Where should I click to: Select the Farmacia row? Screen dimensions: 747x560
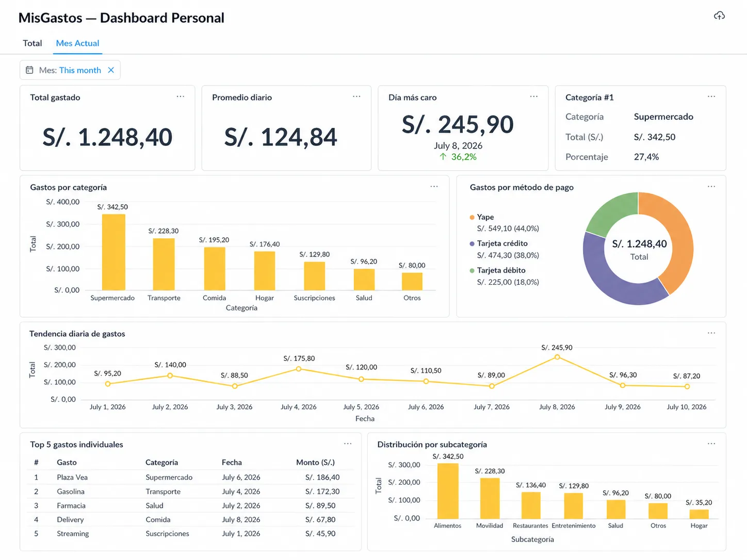191,505
